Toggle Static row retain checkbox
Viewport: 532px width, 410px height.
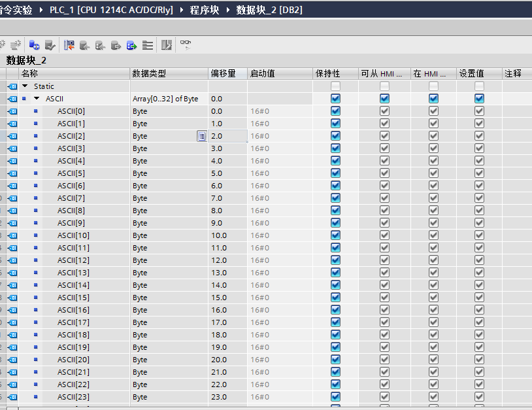pos(335,86)
